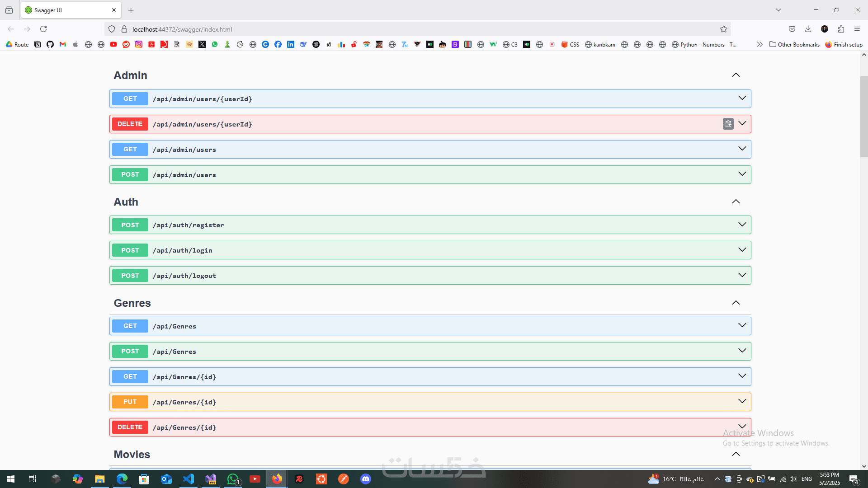Open the GitHub bookmark icon
This screenshot has height=488, width=868.
point(50,44)
